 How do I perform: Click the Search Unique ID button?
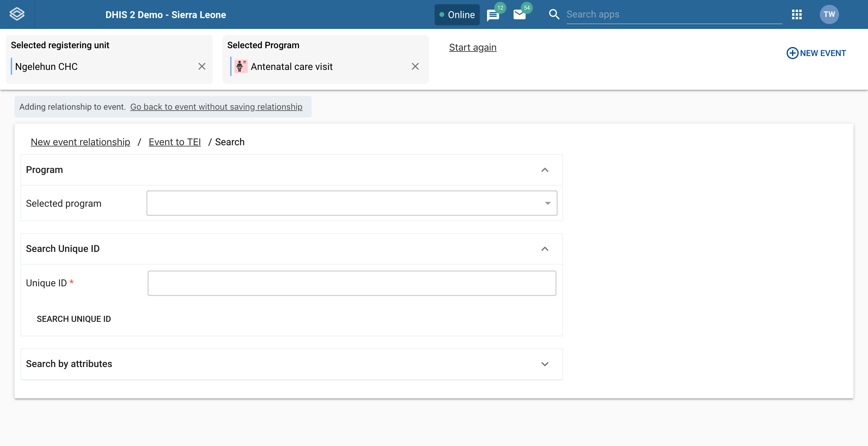pyautogui.click(x=74, y=319)
